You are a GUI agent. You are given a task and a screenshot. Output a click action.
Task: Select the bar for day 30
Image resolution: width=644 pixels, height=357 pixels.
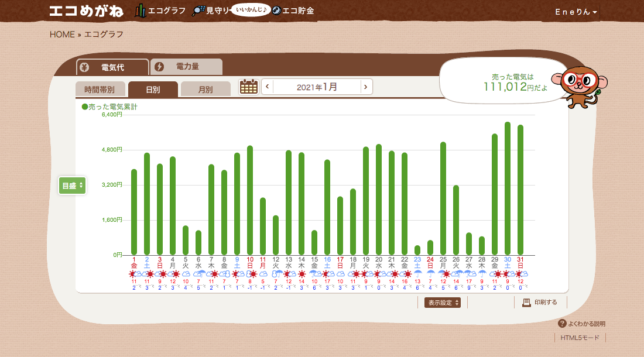(x=508, y=188)
